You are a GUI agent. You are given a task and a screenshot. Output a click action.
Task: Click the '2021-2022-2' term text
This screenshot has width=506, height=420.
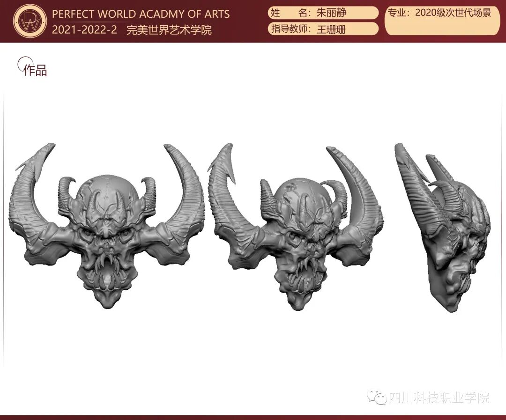pos(84,30)
